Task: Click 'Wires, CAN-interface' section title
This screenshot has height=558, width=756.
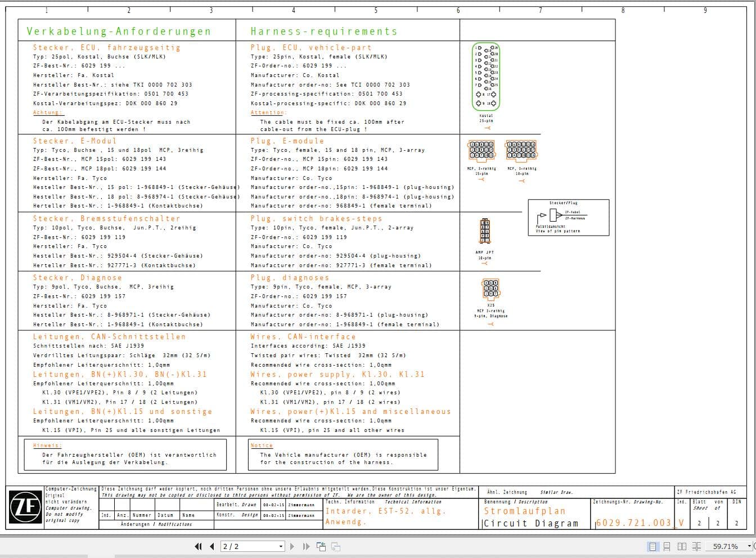Action: coord(303,337)
